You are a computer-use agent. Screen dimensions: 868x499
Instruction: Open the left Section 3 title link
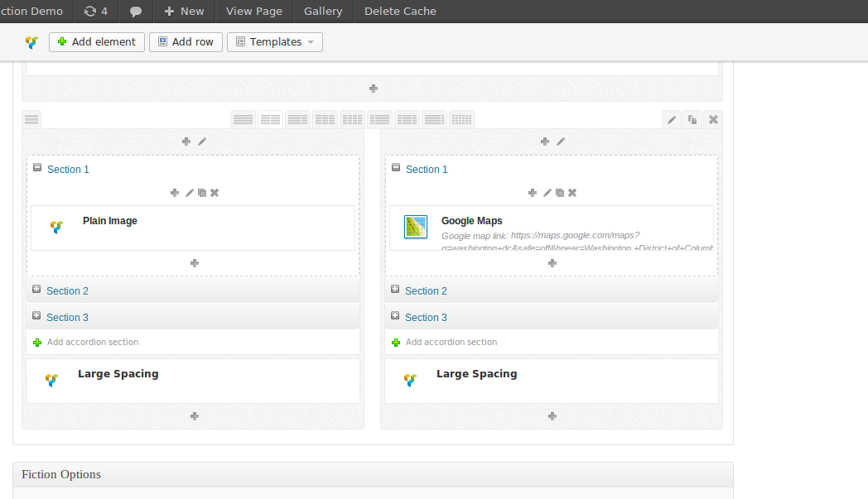pos(68,318)
